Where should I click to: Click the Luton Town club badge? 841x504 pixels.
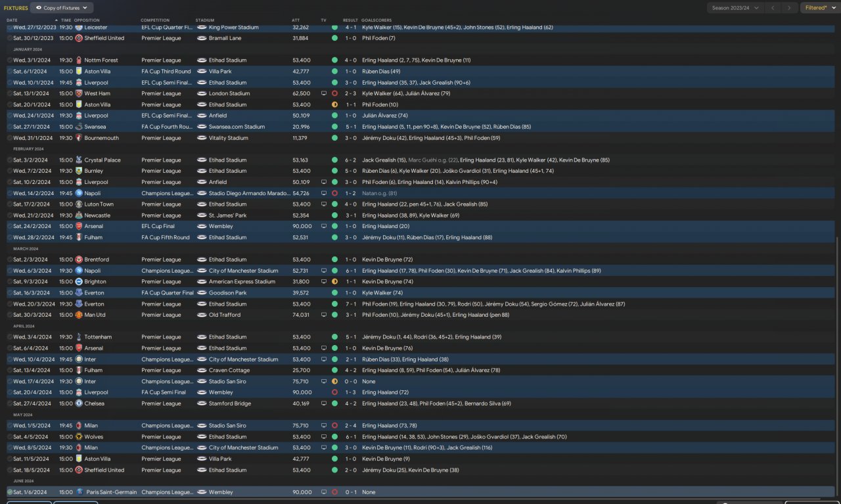(x=79, y=204)
